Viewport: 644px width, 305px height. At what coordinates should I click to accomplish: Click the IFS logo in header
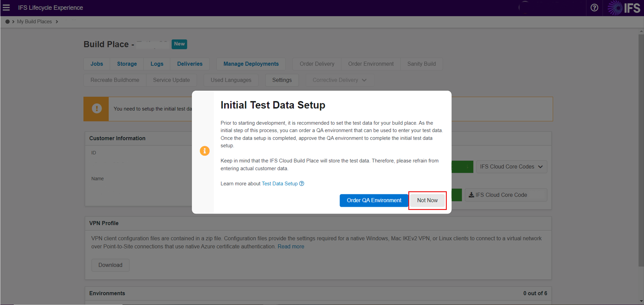point(624,8)
